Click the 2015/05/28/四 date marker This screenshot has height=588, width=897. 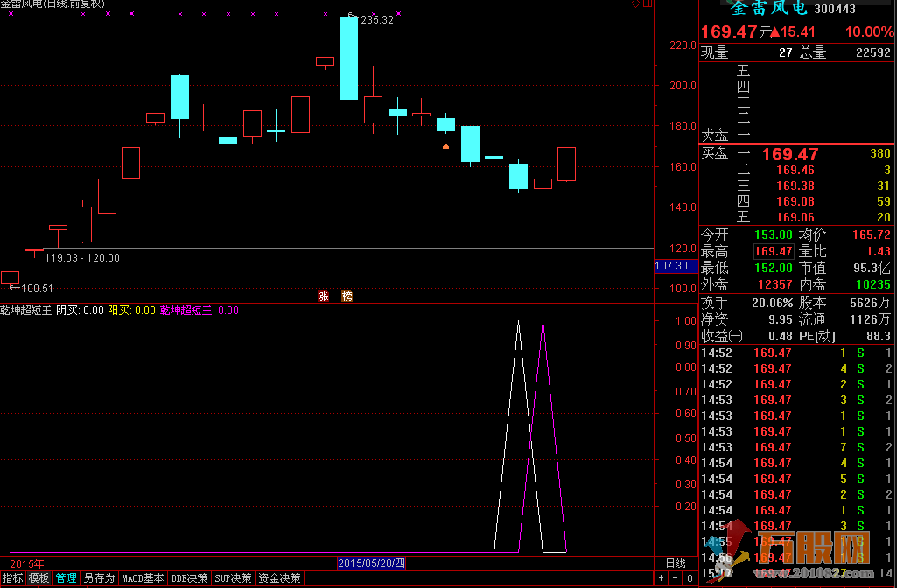tap(371, 563)
